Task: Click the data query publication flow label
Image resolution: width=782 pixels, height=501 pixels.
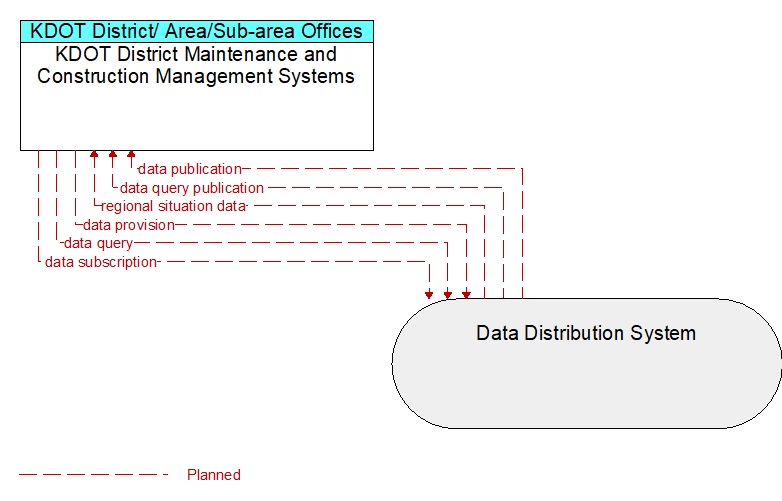Action: (x=192, y=188)
